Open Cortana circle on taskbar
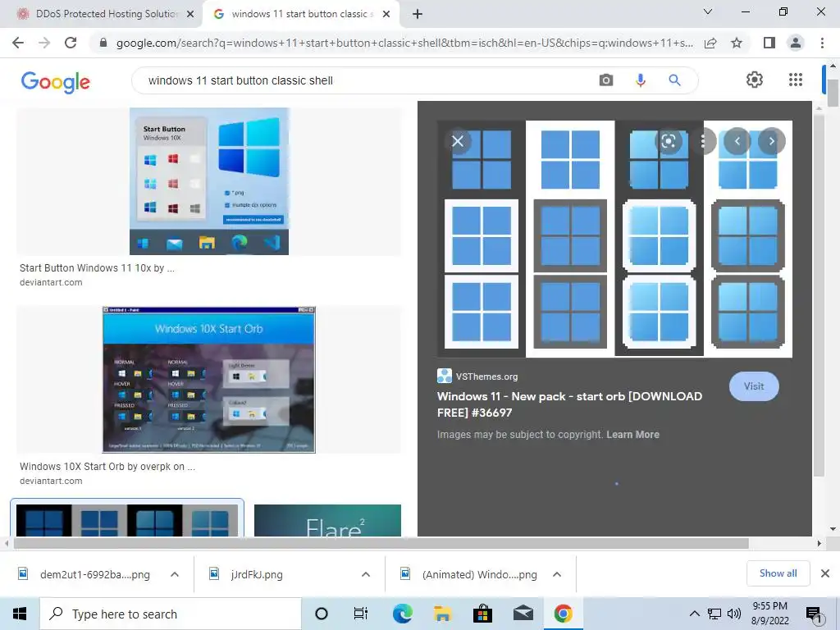 point(321,614)
